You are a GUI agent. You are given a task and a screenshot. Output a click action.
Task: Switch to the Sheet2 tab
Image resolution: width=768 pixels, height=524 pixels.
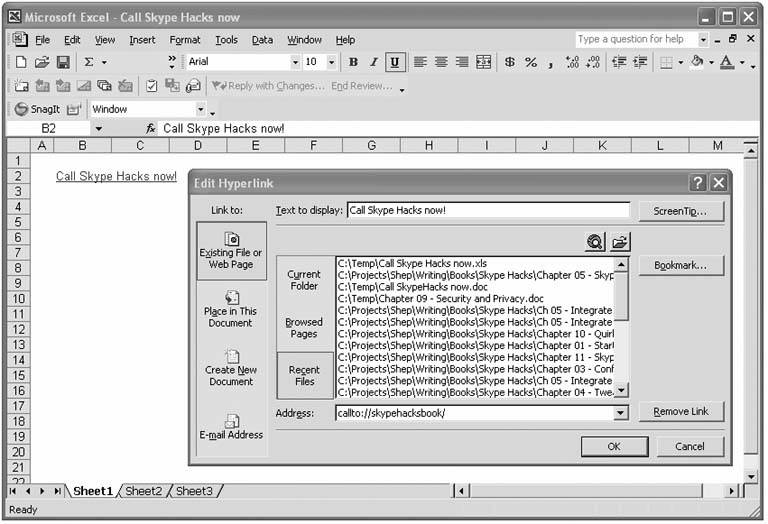143,491
